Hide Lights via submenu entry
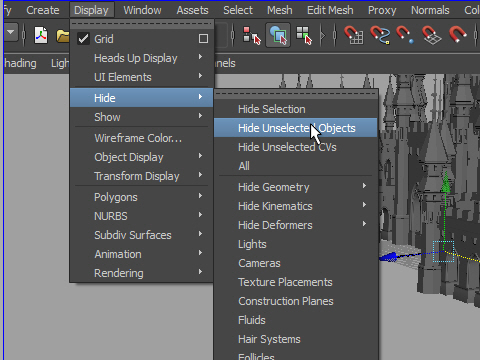Screen dimensions: 480x360 [x=296, y=244]
